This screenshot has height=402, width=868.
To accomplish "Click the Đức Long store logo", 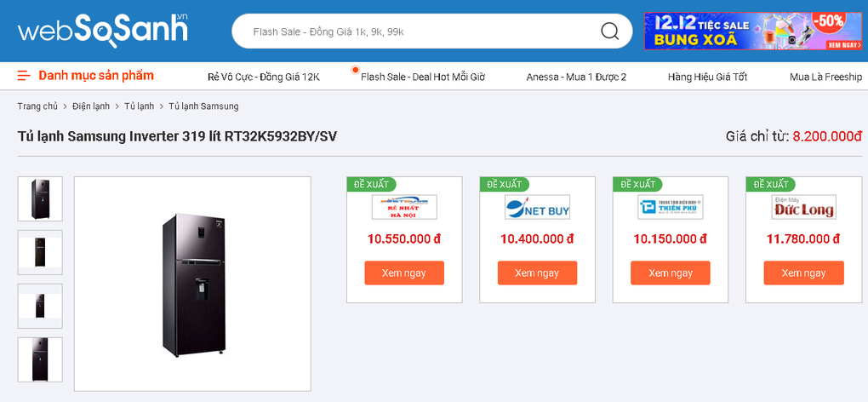I will tap(803, 207).
